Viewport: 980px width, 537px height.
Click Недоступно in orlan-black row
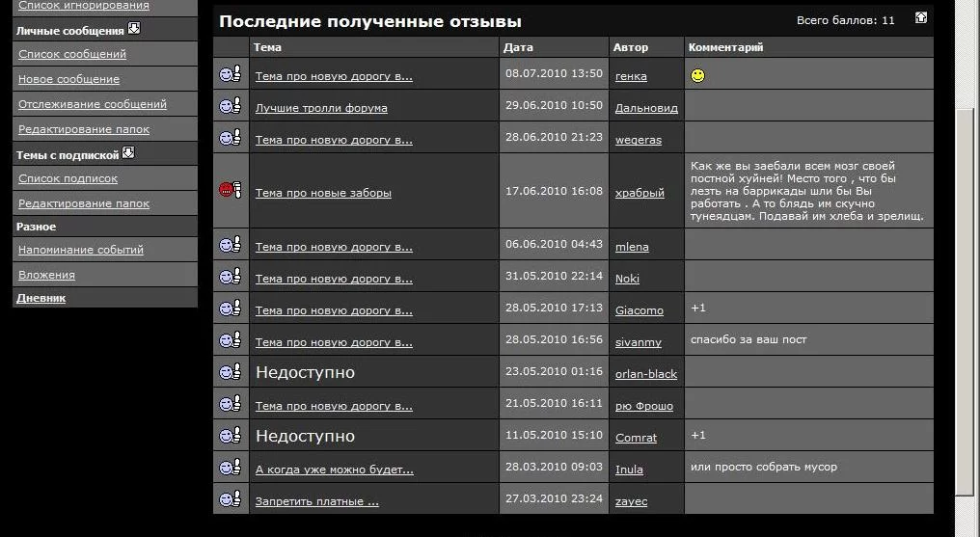coord(305,373)
